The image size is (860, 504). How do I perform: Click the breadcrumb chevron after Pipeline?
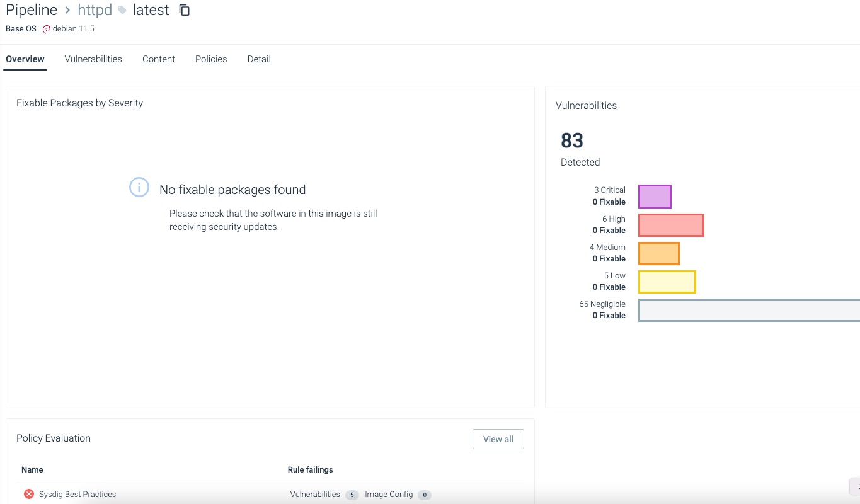[x=67, y=11]
